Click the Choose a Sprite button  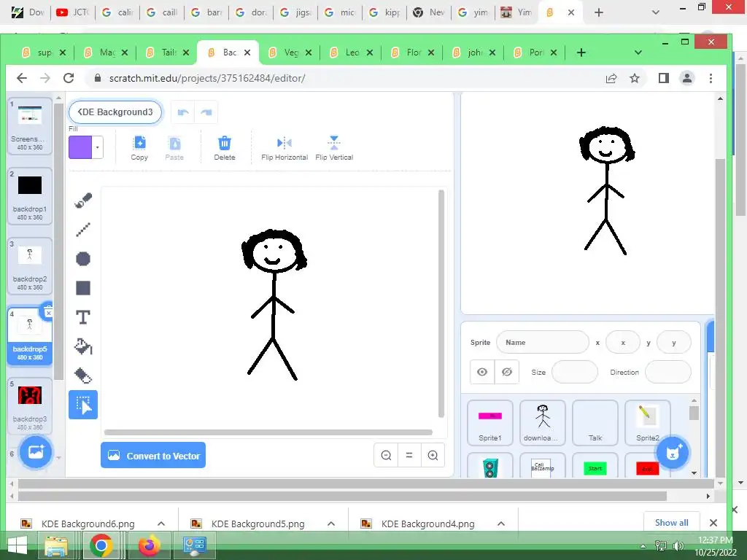click(673, 452)
